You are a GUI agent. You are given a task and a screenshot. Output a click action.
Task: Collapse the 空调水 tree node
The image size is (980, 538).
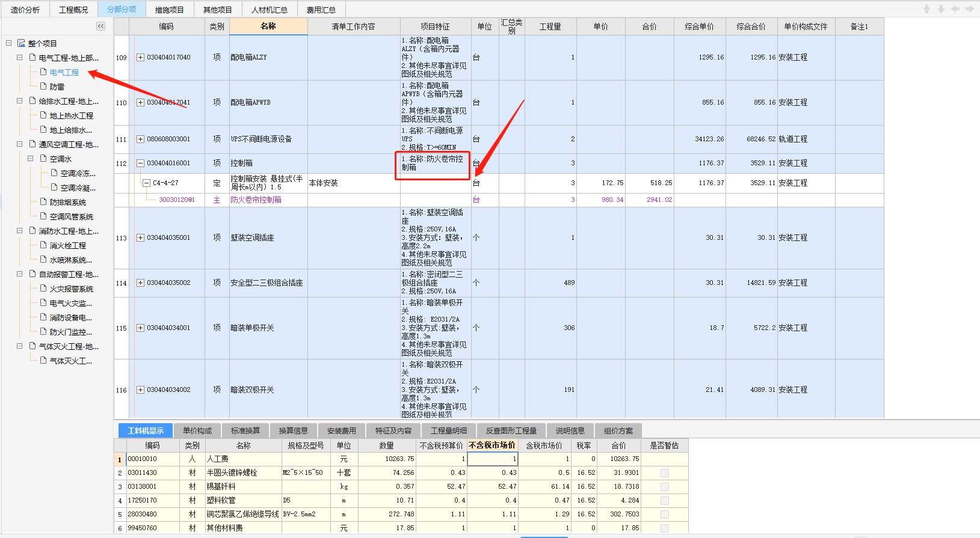tap(30, 159)
